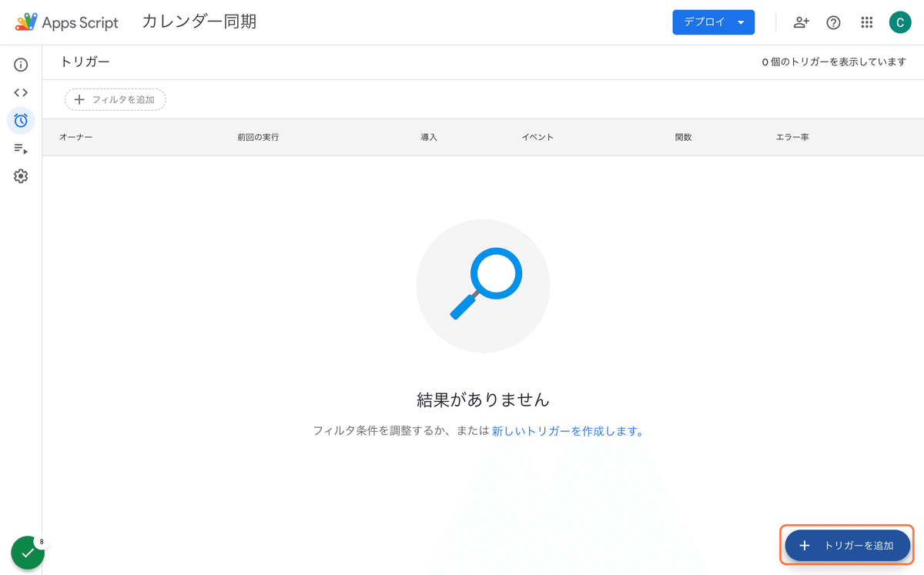Open the Google apps grid icon
This screenshot has height=575, width=924.
tap(867, 22)
